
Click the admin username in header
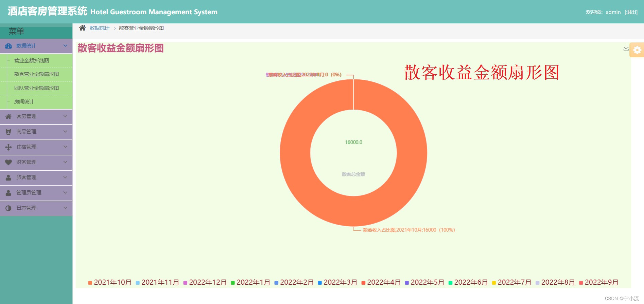point(613,12)
